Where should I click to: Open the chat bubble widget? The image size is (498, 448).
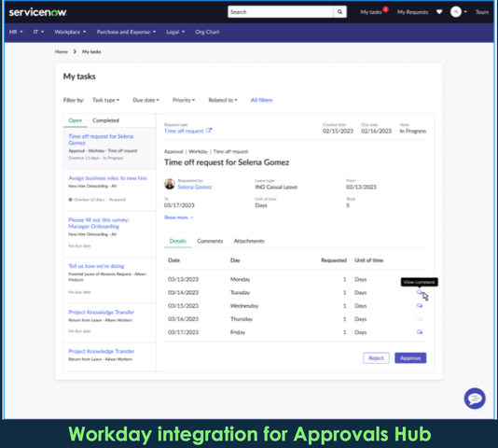[475, 399]
